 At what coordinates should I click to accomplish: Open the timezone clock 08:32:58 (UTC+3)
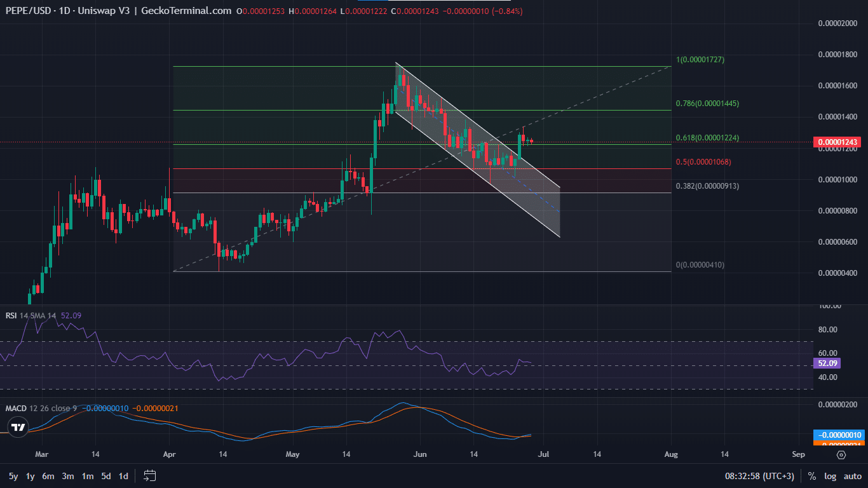pyautogui.click(x=759, y=476)
